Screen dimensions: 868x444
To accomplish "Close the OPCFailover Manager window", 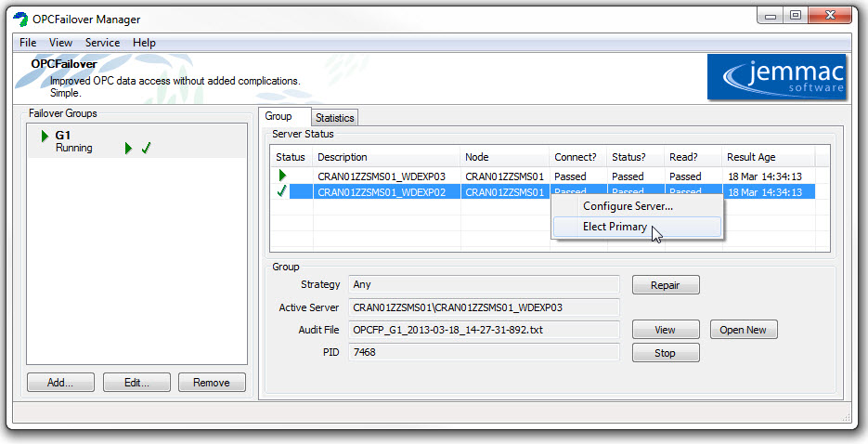I will [x=830, y=16].
